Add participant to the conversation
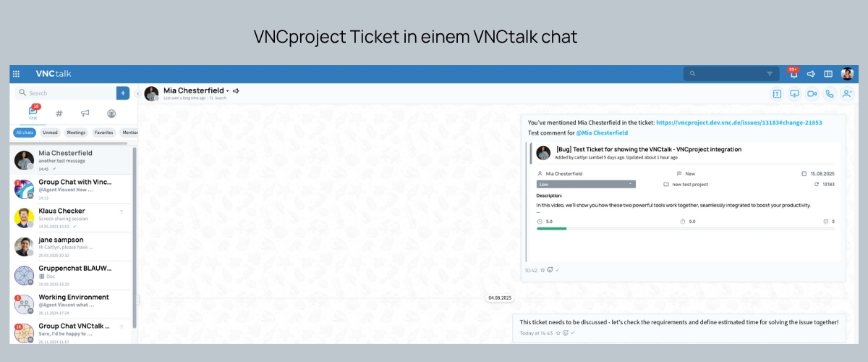Viewport: 868px width, 362px height. coord(846,93)
